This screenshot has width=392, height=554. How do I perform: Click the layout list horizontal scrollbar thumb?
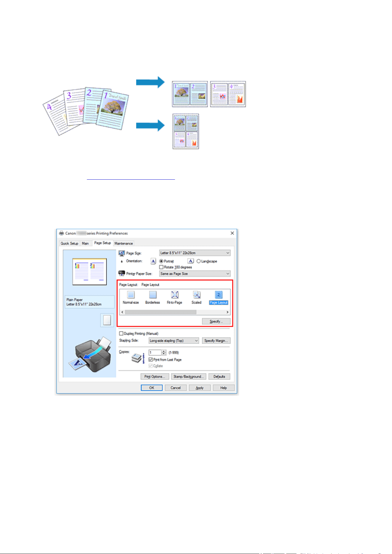160,312
